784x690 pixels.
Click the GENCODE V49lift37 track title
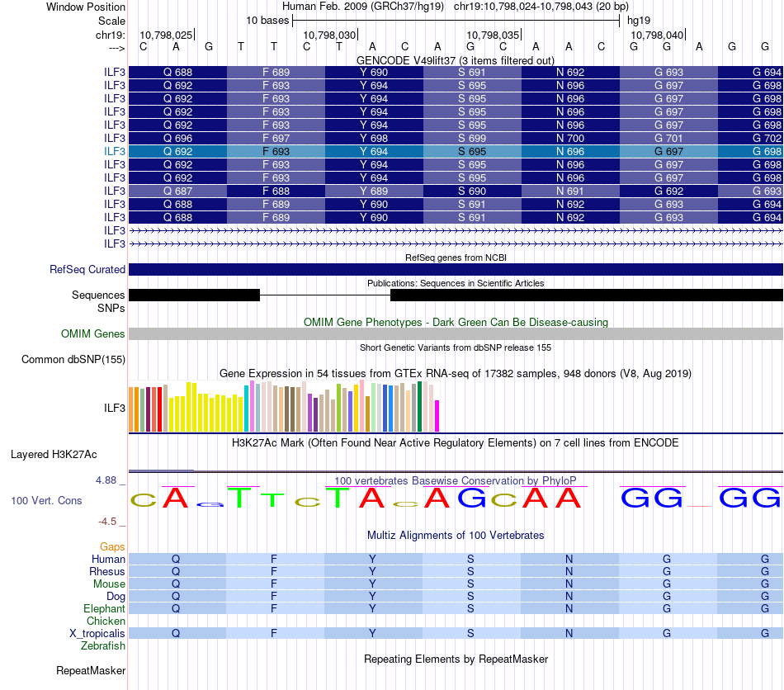click(456, 60)
